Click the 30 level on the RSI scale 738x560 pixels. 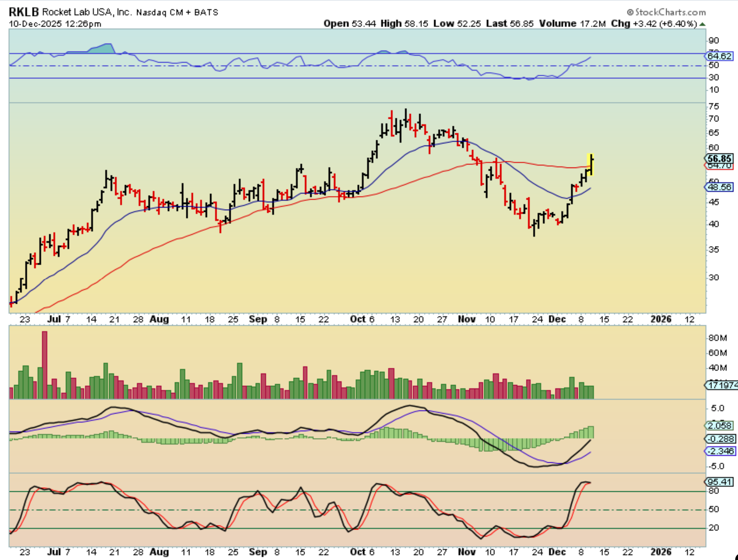click(x=713, y=78)
